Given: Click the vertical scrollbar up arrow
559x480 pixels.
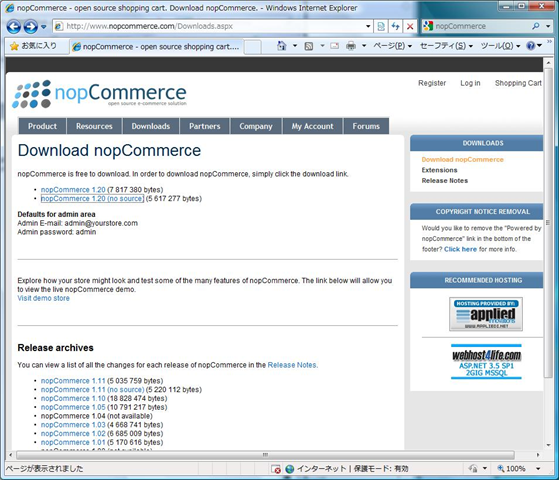Looking at the screenshot, I should pyautogui.click(x=548, y=63).
